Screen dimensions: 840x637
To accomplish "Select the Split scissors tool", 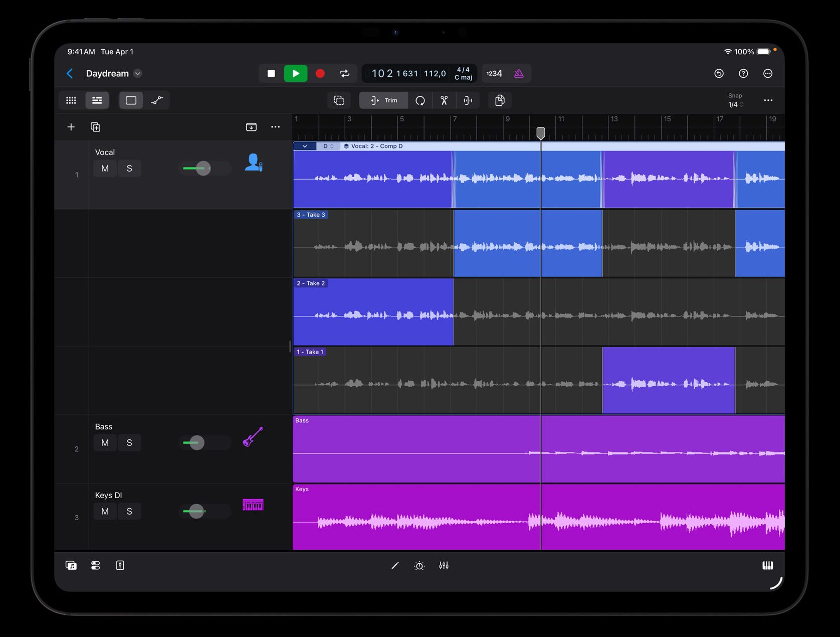I will (444, 100).
